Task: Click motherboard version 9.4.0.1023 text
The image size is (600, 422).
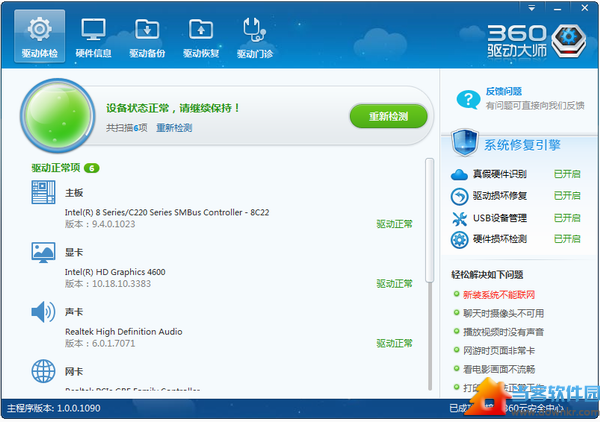Action: point(100,224)
